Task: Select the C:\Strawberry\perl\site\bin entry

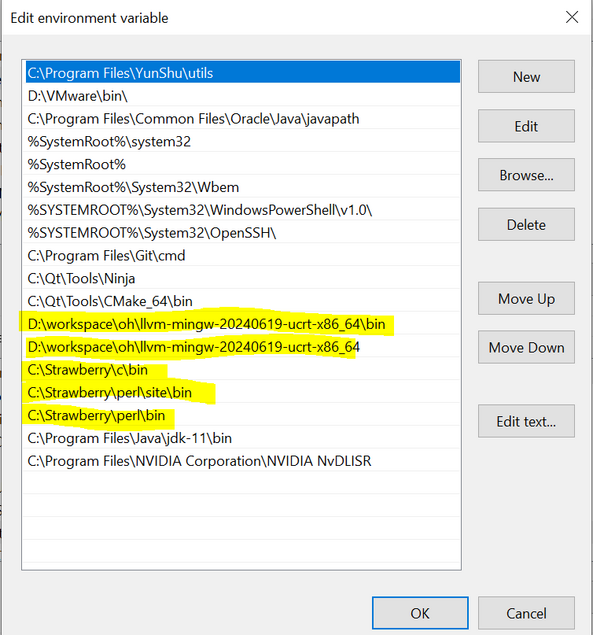Action: click(x=243, y=392)
